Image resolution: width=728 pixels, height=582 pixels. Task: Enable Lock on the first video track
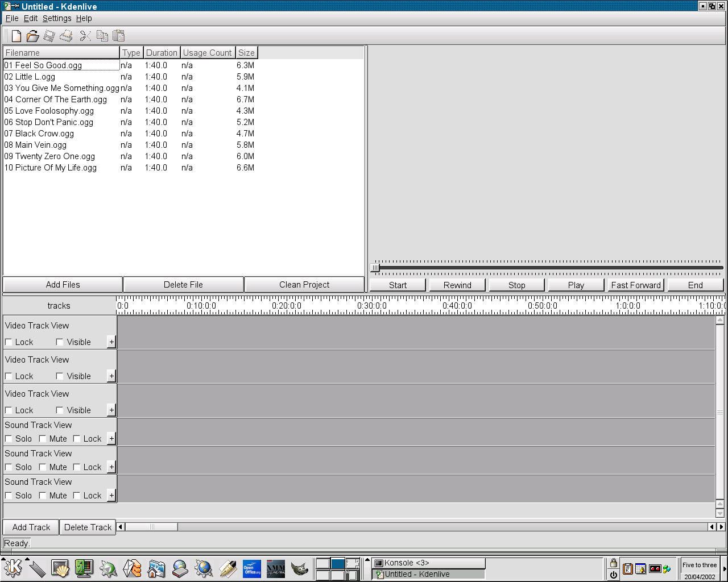click(9, 342)
